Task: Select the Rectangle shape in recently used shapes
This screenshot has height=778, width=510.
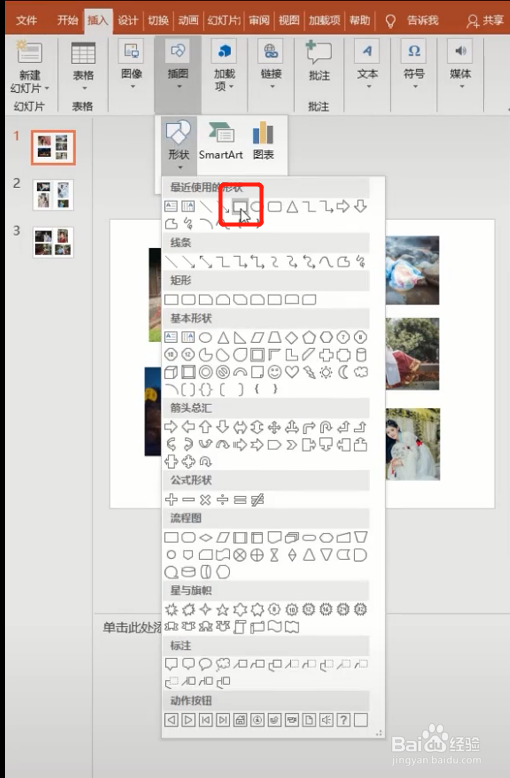Action: click(240, 206)
